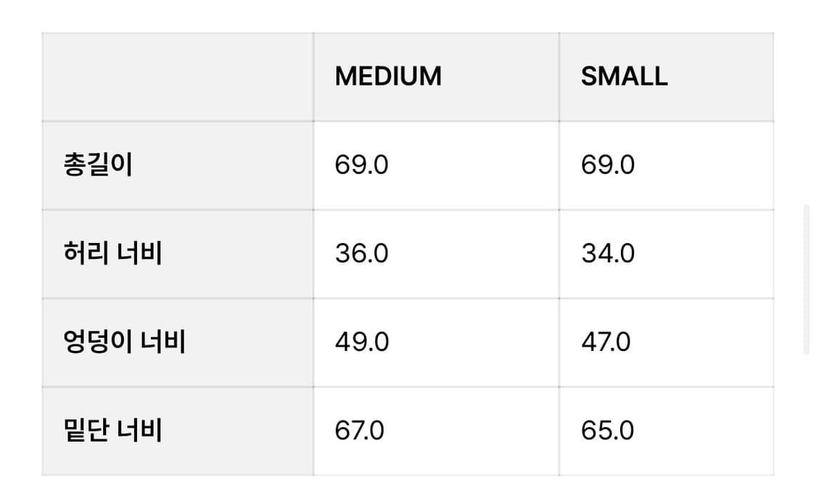Select the 엉덩이 너비 row label
816x504 pixels.
pyautogui.click(x=124, y=342)
